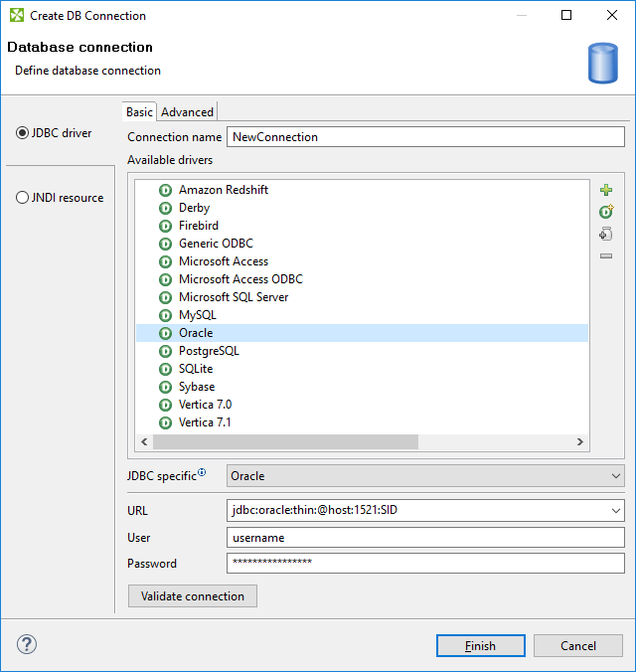Click the horizontal scrollbar thumb in drivers list
The width and height of the screenshot is (636, 672).
pyautogui.click(x=285, y=441)
